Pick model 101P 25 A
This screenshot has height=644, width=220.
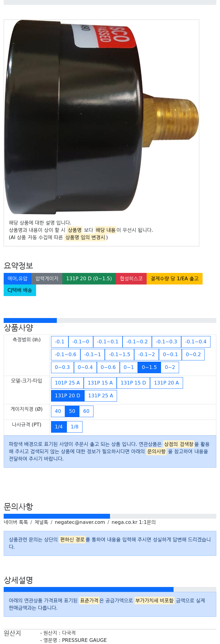(67, 383)
